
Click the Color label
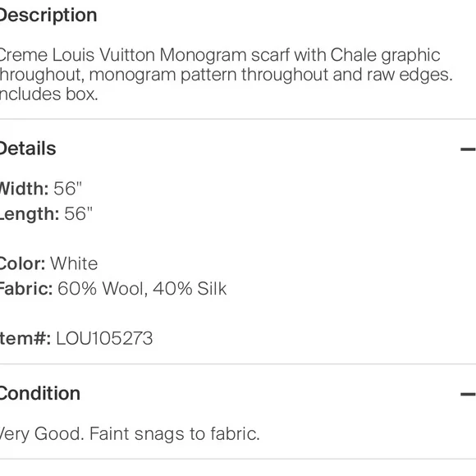click(x=22, y=263)
